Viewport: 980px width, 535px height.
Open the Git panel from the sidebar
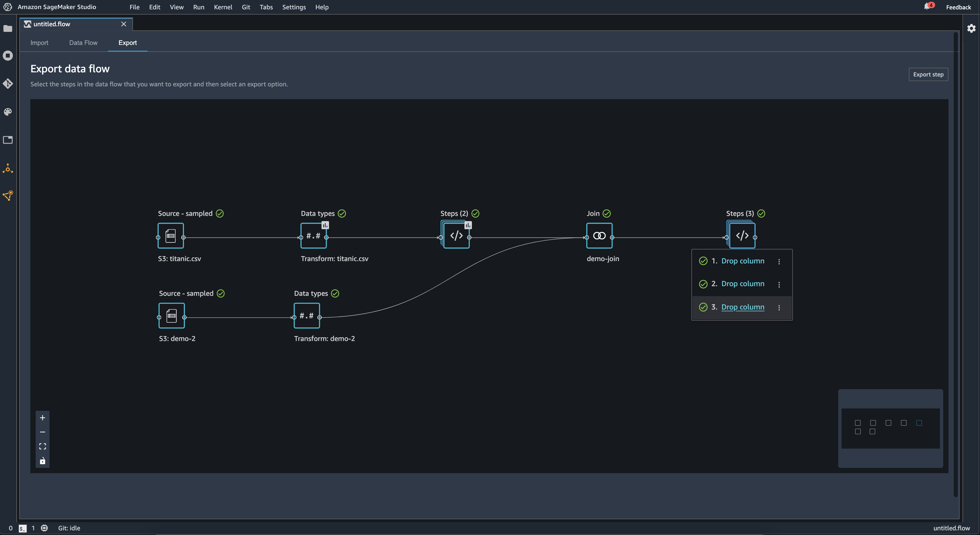[8, 84]
